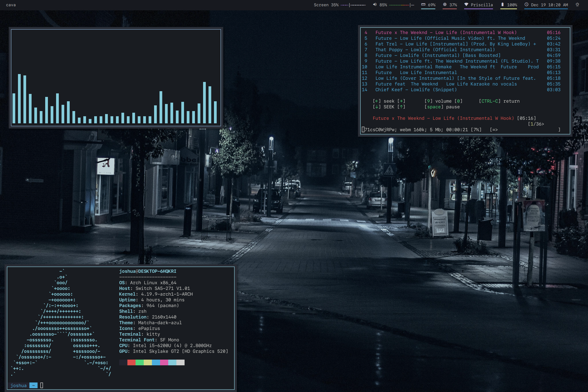The height and width of the screenshot is (392, 588).
Task: Click the magenta color swatch in neofetch
Action: (164, 362)
